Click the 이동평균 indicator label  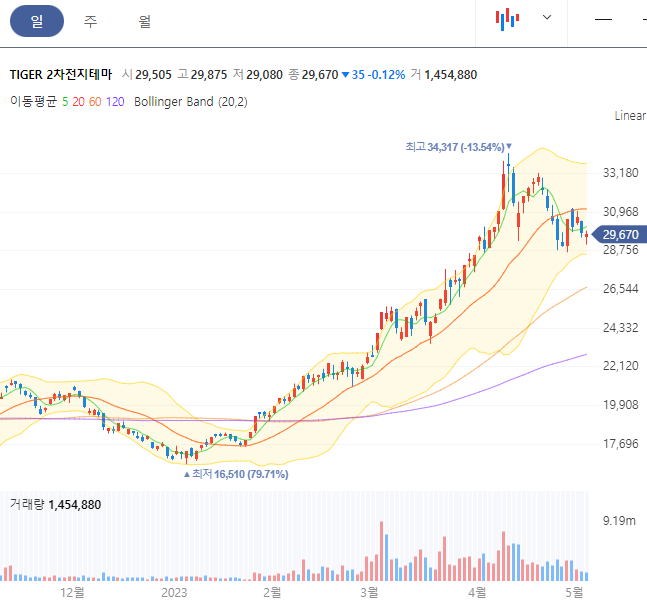(33, 101)
